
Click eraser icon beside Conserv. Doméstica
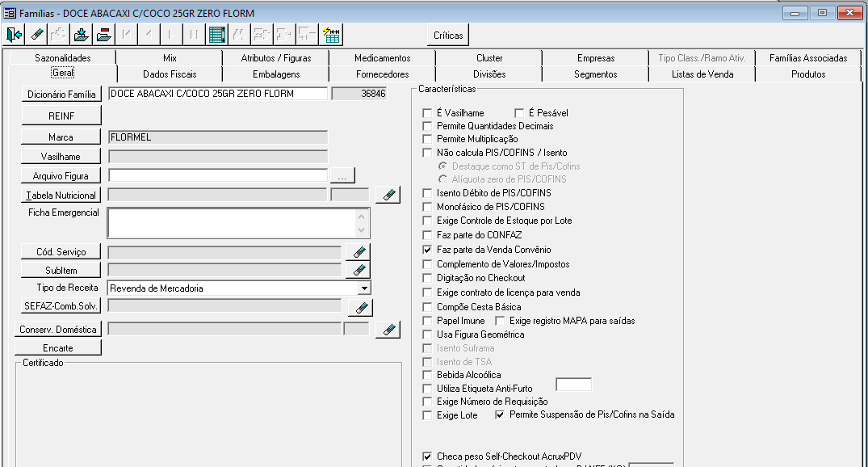pos(388,330)
